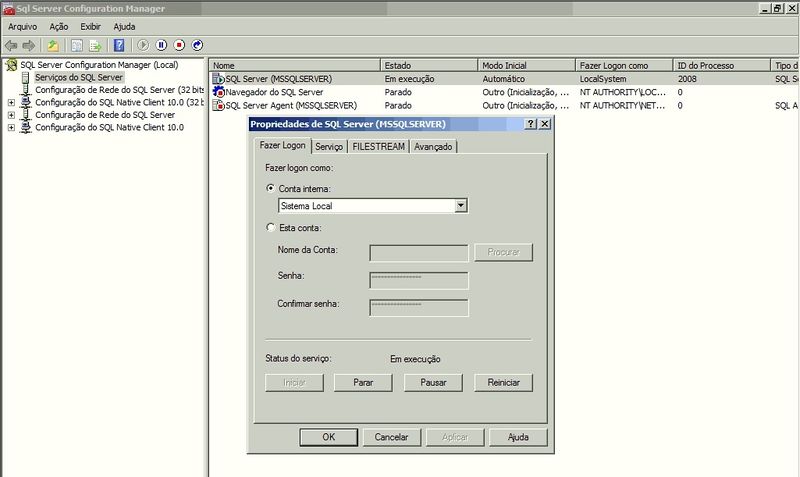Viewport: 800px width, 477px height.
Task: Open the Ação menu
Action: point(59,27)
